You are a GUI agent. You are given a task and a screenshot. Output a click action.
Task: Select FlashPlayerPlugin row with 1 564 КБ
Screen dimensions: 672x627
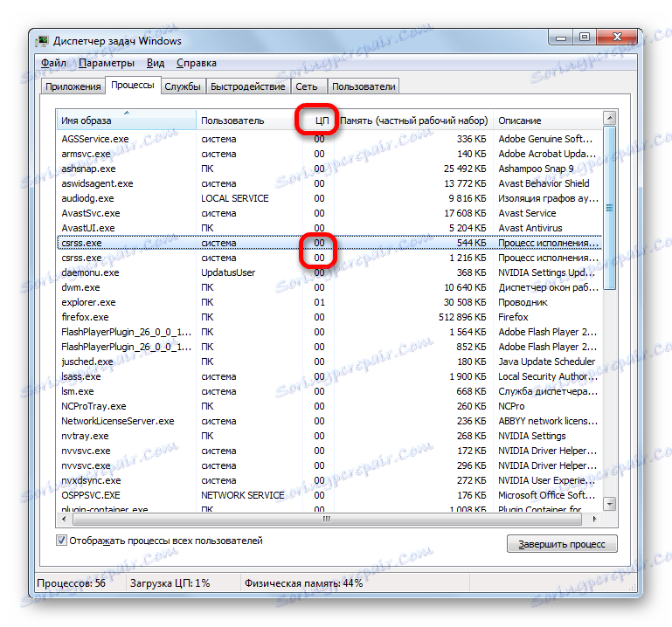coord(329,332)
